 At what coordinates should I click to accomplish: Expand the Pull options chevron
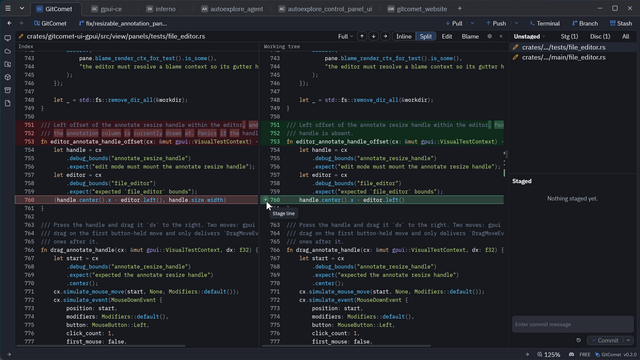pos(473,23)
